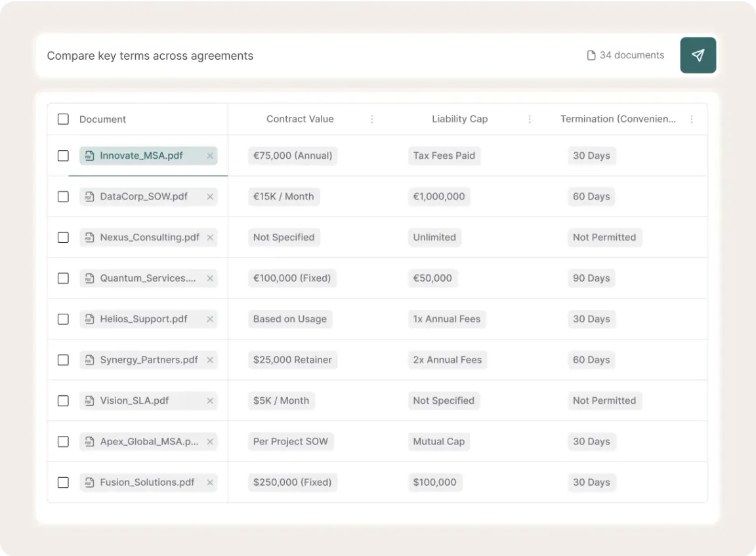Click the PDF icon on Fusion_Solutions.pdf chip
The width and height of the screenshot is (756, 556).
click(89, 482)
